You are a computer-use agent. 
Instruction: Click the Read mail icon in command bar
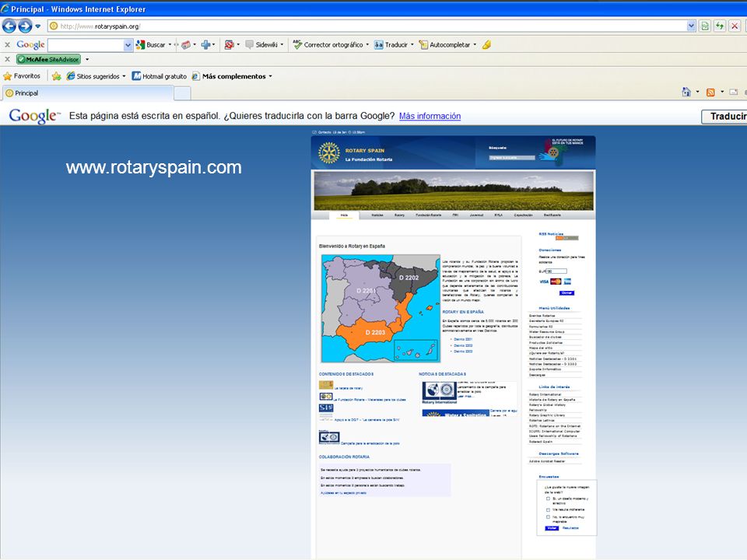[733, 93]
